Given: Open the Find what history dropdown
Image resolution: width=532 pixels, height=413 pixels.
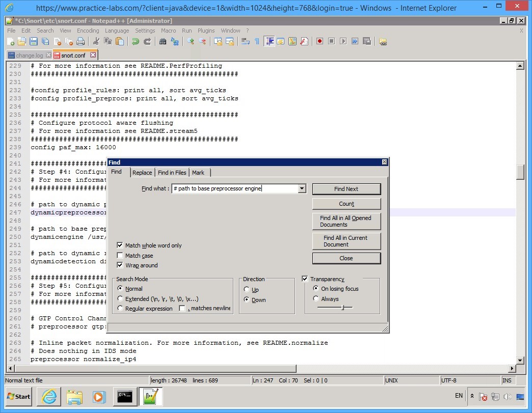Looking at the screenshot, I should [302, 188].
